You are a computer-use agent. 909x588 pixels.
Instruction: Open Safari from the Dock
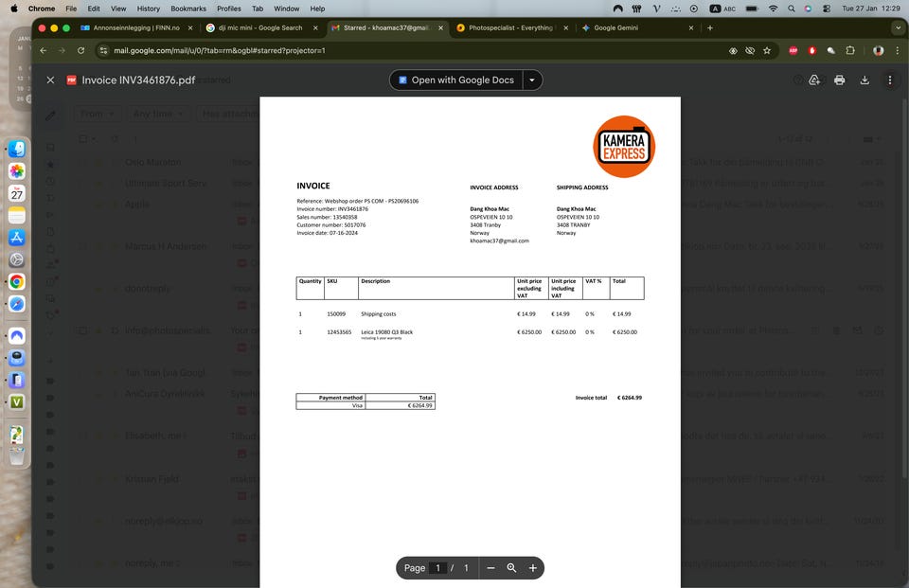point(17,304)
